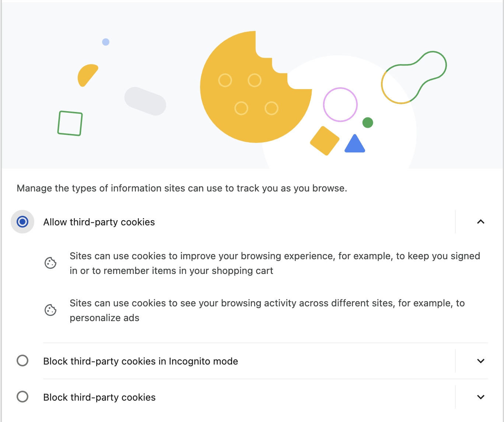The width and height of the screenshot is (504, 422).
Task: Click the cookie icon beside shopping cart description
Action: coord(50,263)
